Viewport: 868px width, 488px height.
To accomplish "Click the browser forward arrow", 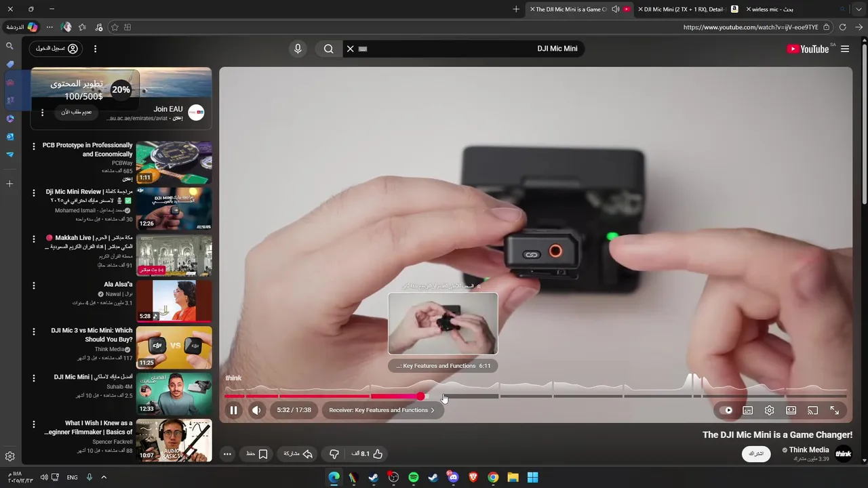I will pyautogui.click(x=859, y=27).
